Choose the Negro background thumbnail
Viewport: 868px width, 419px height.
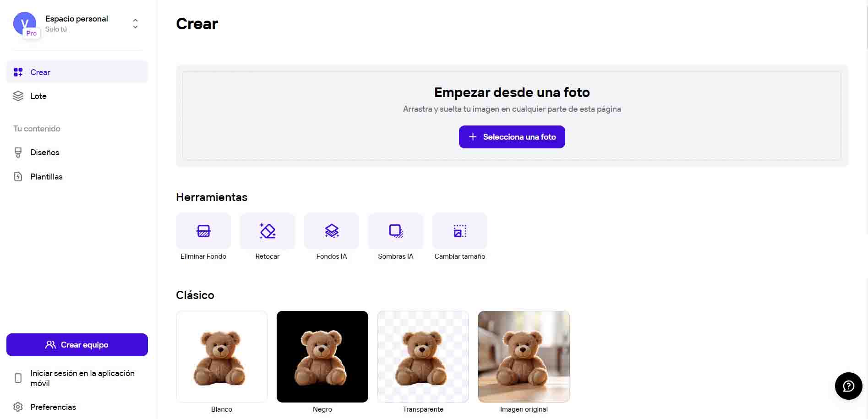click(x=322, y=357)
